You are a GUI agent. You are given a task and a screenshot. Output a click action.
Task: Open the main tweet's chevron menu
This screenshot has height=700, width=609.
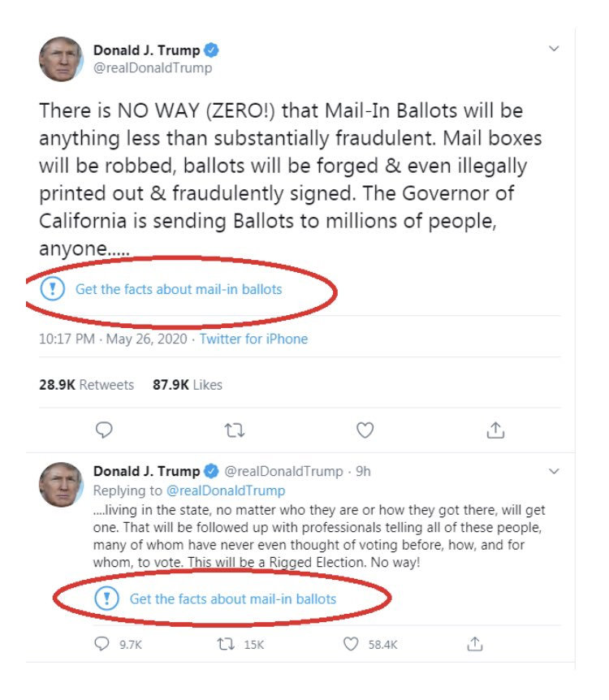coord(554,49)
